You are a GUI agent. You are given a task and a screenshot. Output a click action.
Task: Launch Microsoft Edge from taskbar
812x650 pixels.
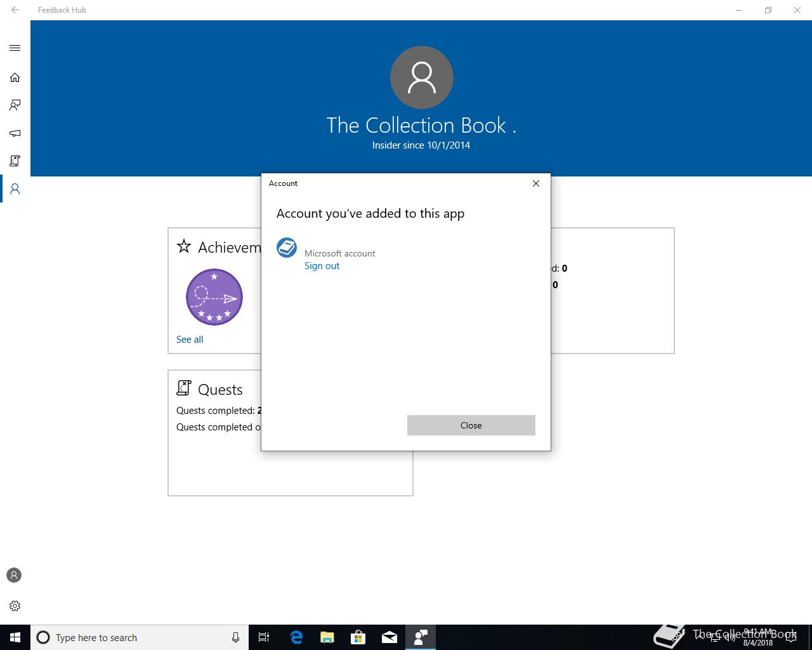[296, 637]
